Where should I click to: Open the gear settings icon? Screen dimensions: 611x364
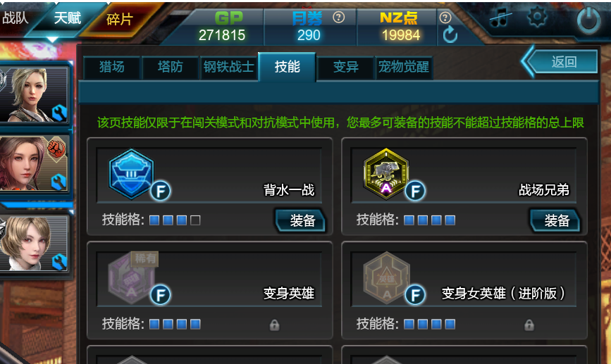(537, 16)
